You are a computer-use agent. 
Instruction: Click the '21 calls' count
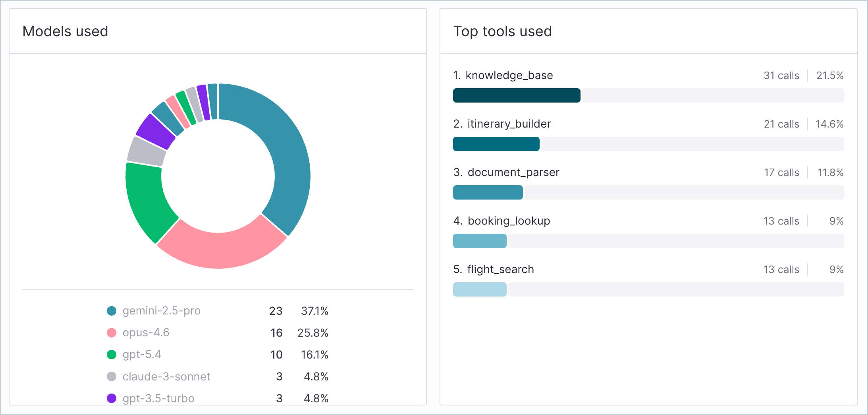click(x=781, y=124)
